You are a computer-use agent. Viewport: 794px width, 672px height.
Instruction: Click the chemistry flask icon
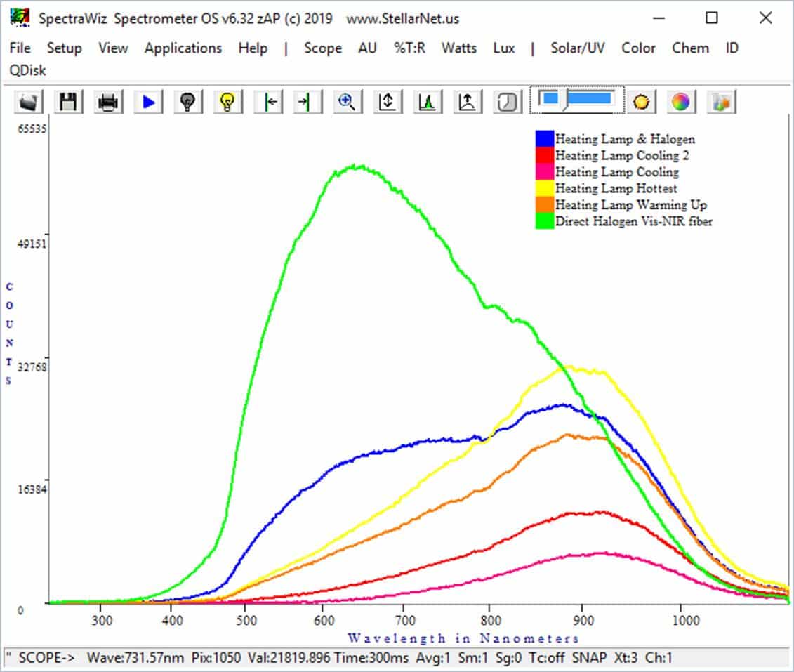[721, 102]
